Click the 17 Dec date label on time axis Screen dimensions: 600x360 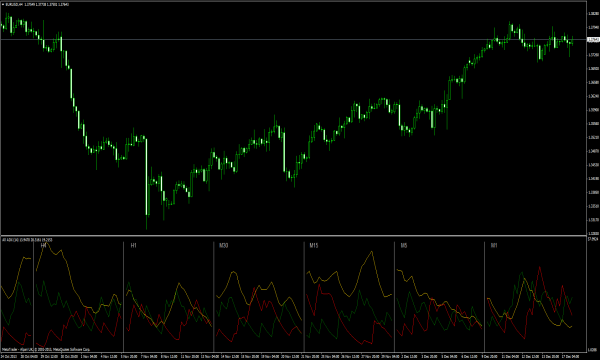tap(570, 356)
